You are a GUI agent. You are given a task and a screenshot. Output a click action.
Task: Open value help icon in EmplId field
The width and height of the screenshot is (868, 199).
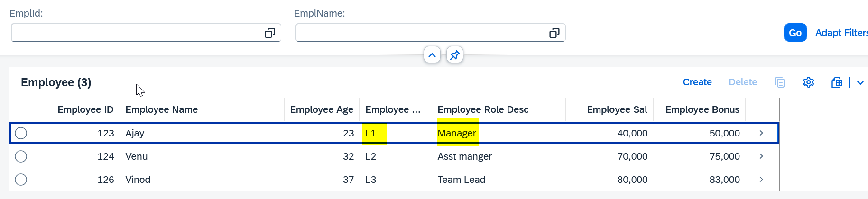[270, 33]
